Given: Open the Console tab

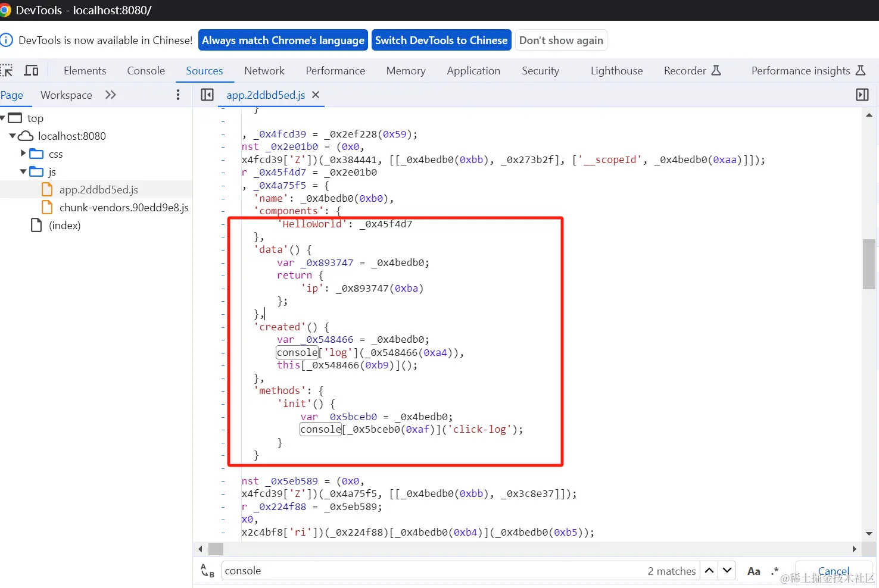Looking at the screenshot, I should click(x=146, y=71).
